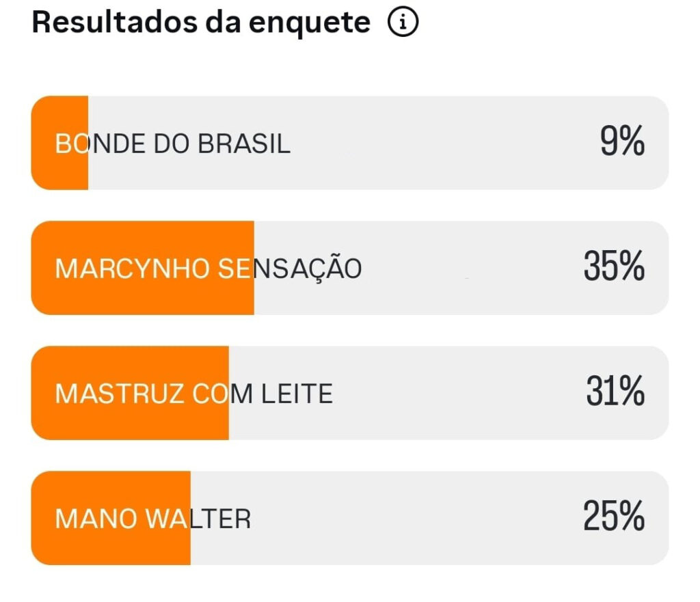Click the 35% result value
This screenshot has width=700, height=602.
pyautogui.click(x=614, y=266)
